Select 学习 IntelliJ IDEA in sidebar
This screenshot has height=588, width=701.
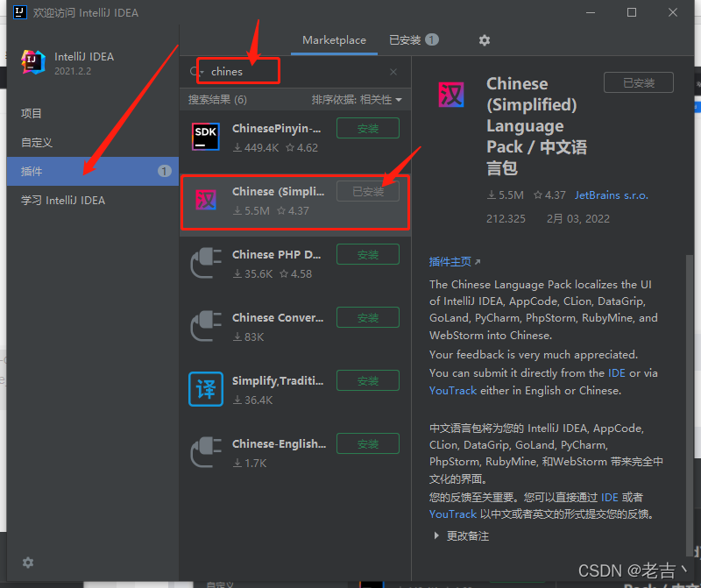[x=93, y=201]
